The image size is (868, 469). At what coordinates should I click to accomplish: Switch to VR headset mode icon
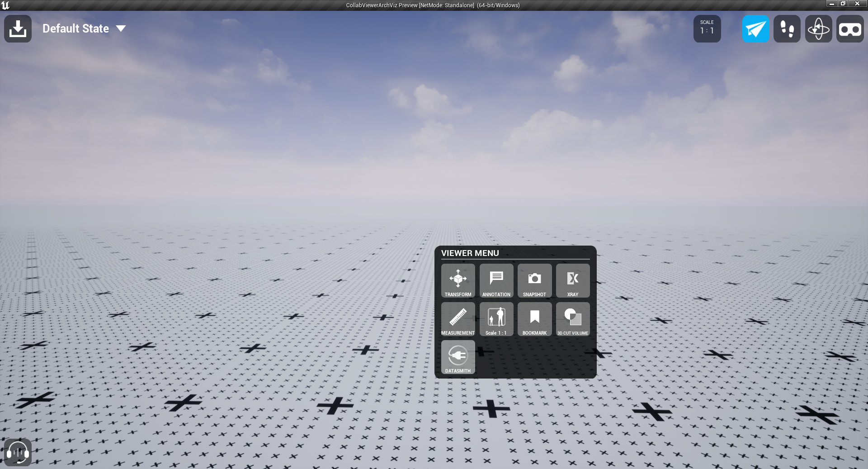tap(850, 29)
